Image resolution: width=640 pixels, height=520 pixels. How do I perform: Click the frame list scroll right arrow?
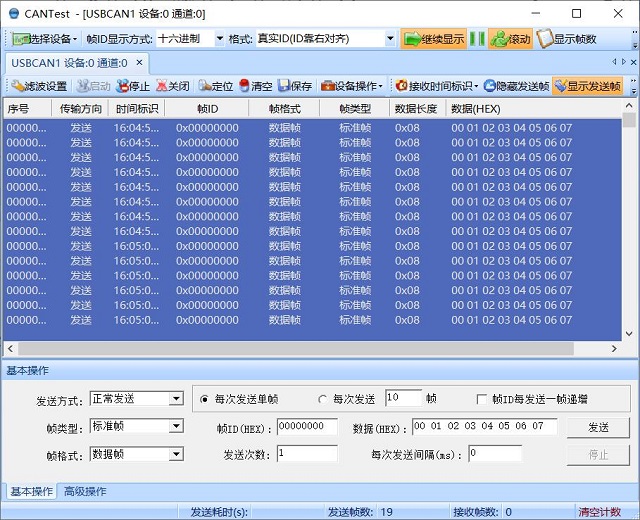614,349
